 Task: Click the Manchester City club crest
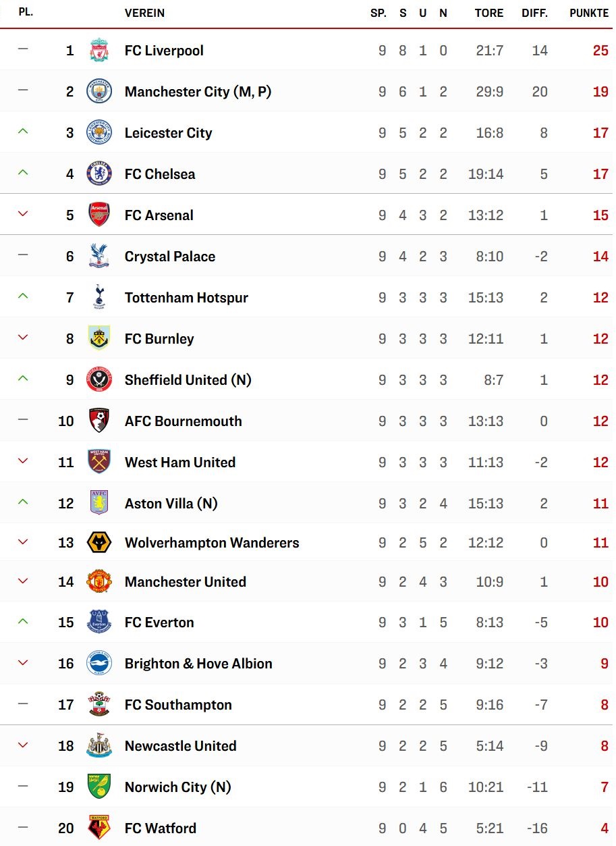pyautogui.click(x=99, y=91)
